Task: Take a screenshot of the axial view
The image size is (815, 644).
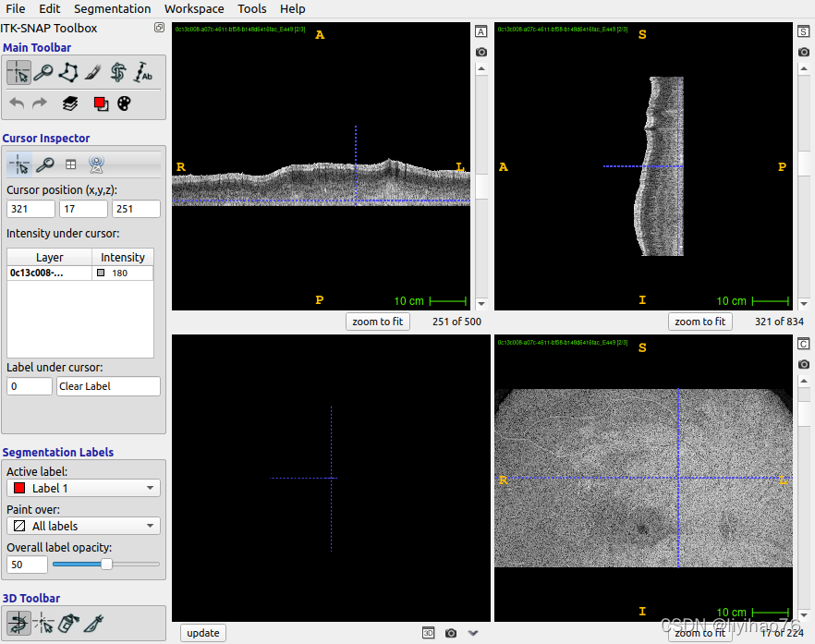Action: [481, 52]
